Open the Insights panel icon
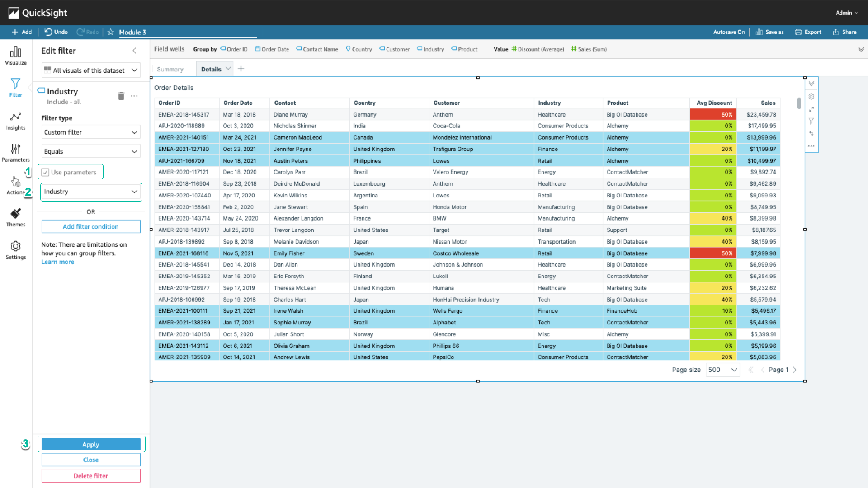This screenshot has width=868, height=488. [x=15, y=117]
